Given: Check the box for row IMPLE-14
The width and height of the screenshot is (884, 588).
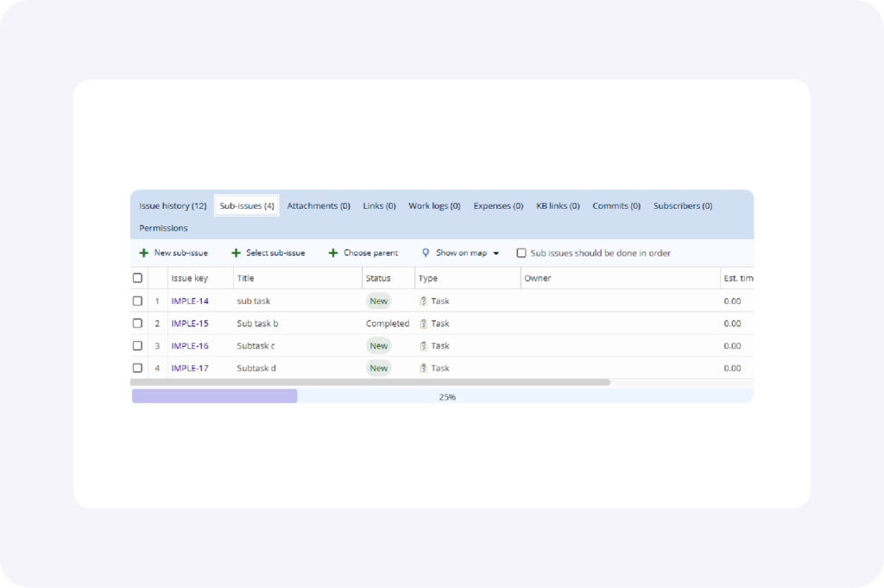Looking at the screenshot, I should point(137,301).
